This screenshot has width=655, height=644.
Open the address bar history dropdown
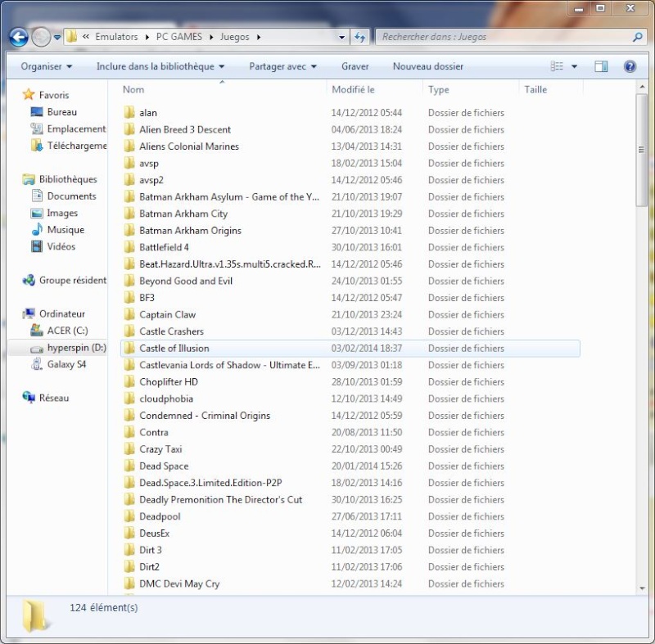coord(341,37)
